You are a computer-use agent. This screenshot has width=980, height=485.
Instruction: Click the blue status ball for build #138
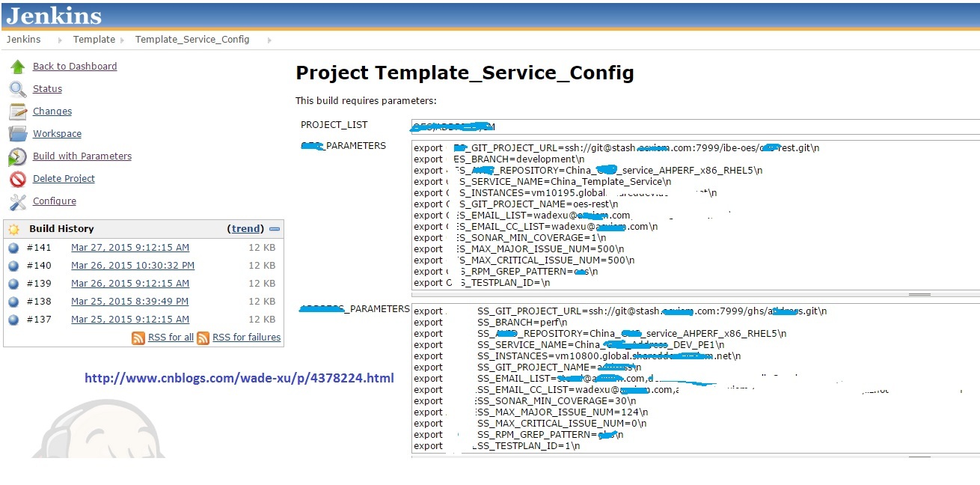(13, 302)
